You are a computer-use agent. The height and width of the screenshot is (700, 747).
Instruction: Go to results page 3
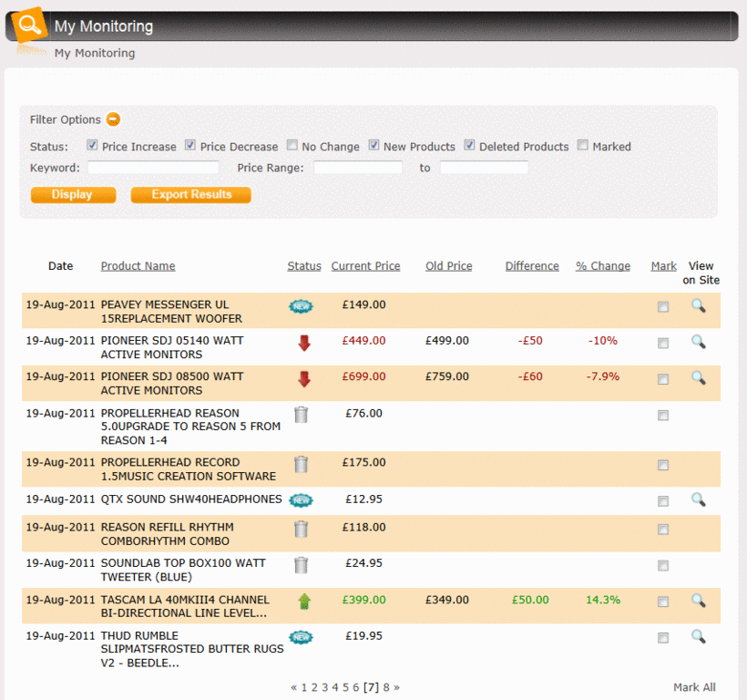tap(325, 687)
